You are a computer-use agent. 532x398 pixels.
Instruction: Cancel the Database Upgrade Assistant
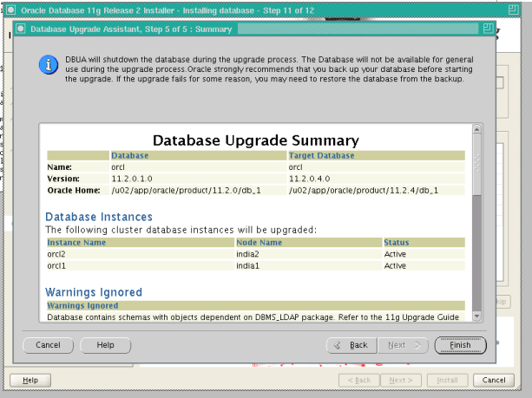pyautogui.click(x=48, y=345)
